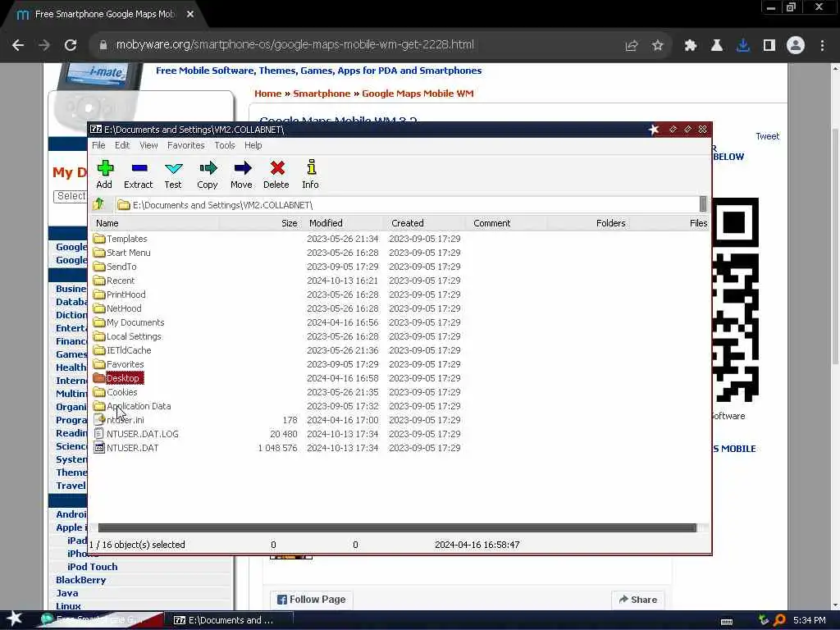Open the browser profile avatar
This screenshot has width=840, height=630.
[796, 46]
